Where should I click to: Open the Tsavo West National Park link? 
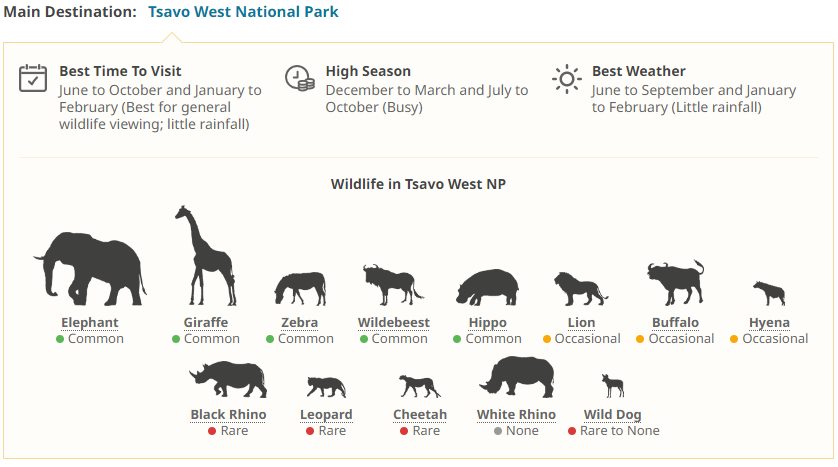pos(243,12)
